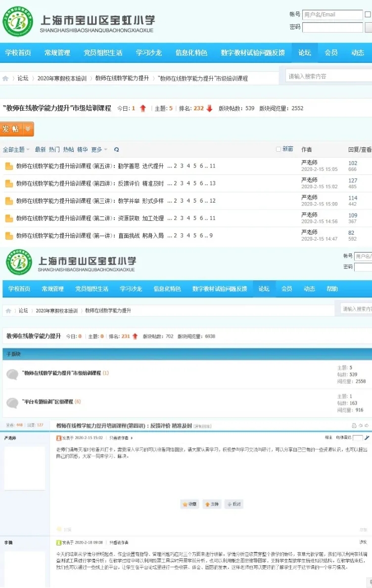Click the 密码 password field at the top
372x588 pixels.
coord(332,27)
